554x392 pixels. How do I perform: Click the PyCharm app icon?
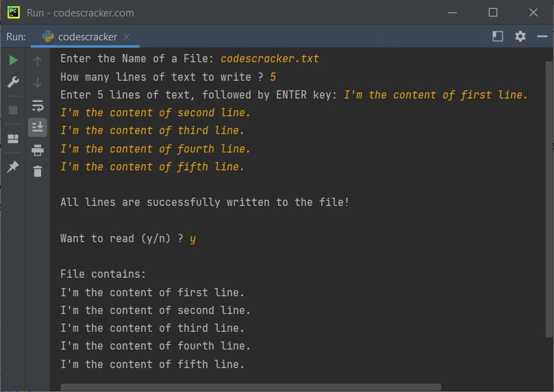click(14, 12)
